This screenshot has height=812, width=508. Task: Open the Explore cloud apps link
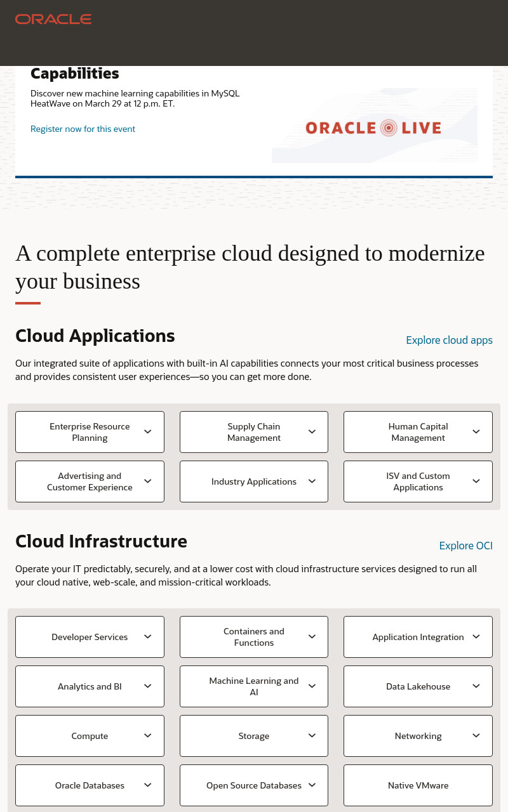click(449, 340)
